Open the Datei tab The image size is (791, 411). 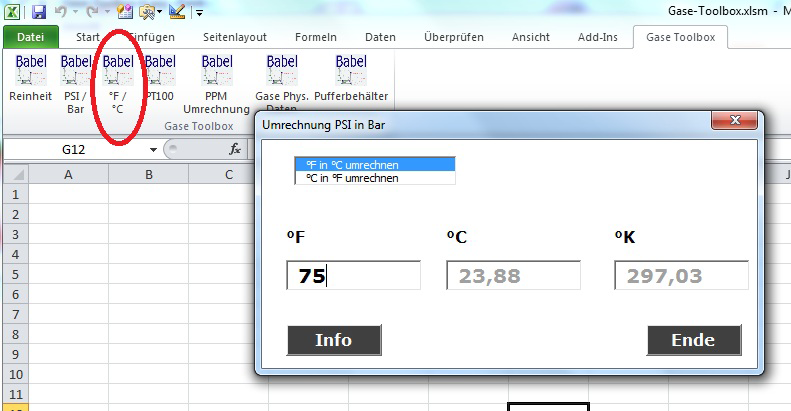[x=31, y=37]
